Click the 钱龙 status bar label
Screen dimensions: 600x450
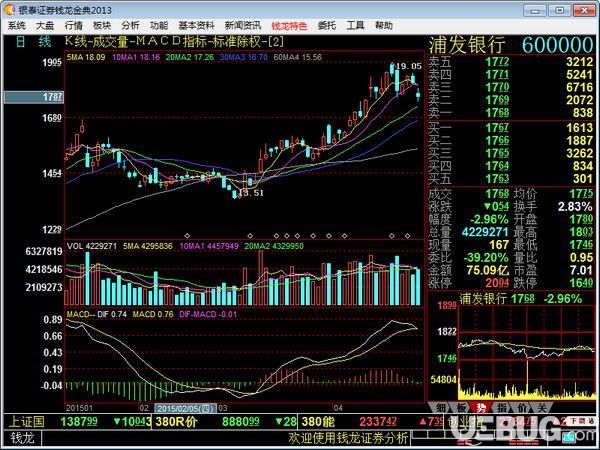tap(22, 438)
